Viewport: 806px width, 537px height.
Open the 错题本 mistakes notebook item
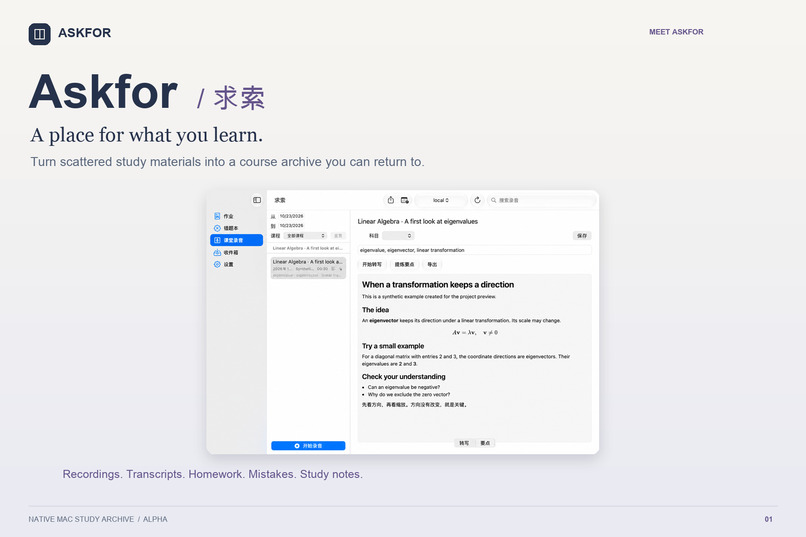[236, 228]
